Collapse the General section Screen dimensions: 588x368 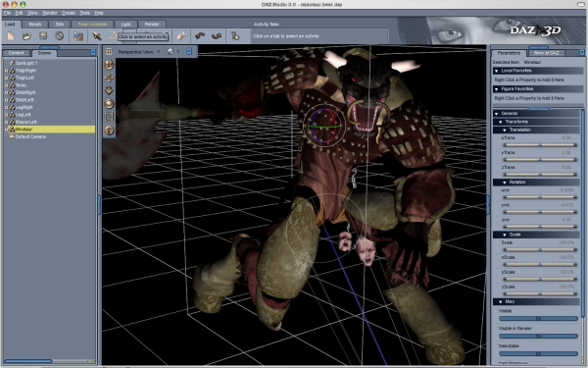(497, 114)
